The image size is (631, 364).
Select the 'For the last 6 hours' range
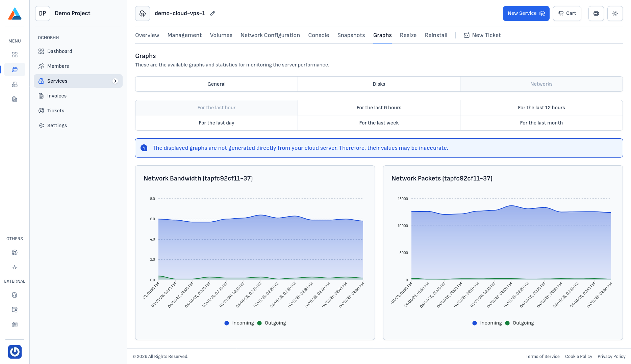click(379, 108)
